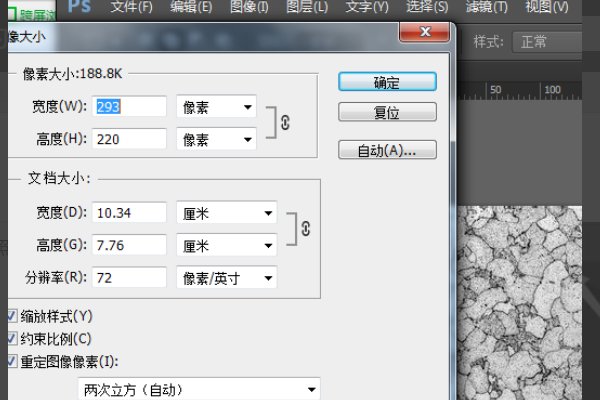Open the 图像(I) menu
The width and height of the screenshot is (600, 400).
[x=249, y=7]
